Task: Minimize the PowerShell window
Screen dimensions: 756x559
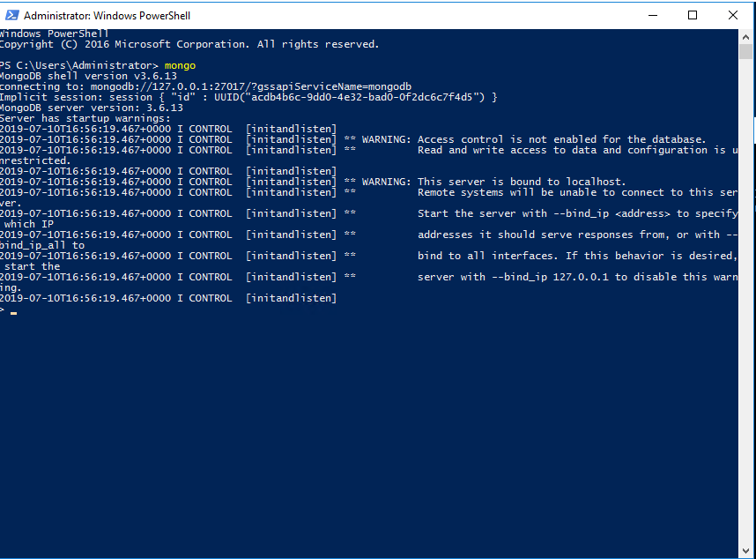Action: point(653,16)
